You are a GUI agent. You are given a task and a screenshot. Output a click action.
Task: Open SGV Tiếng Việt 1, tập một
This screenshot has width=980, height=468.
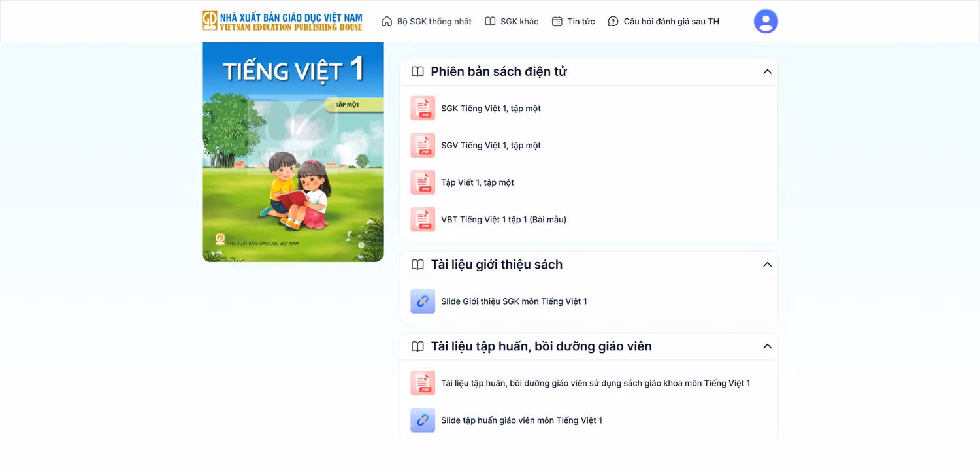pyautogui.click(x=491, y=145)
